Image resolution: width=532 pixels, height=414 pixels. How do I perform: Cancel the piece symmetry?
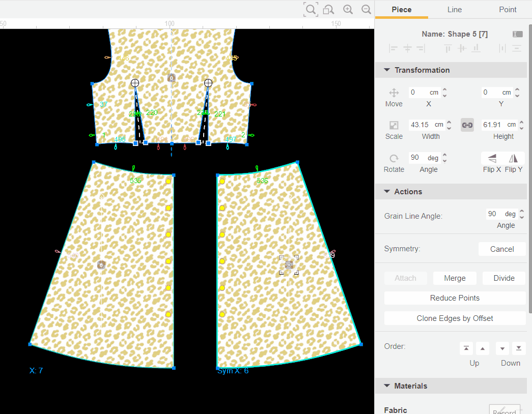(502, 249)
